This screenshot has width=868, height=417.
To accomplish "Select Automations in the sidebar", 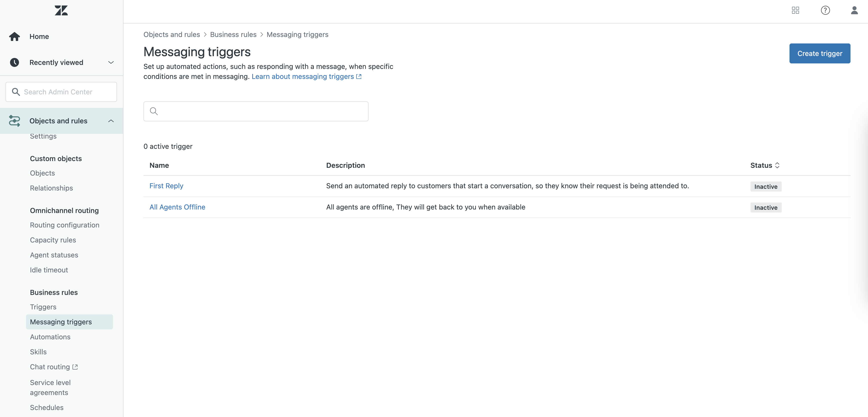I will [x=50, y=337].
